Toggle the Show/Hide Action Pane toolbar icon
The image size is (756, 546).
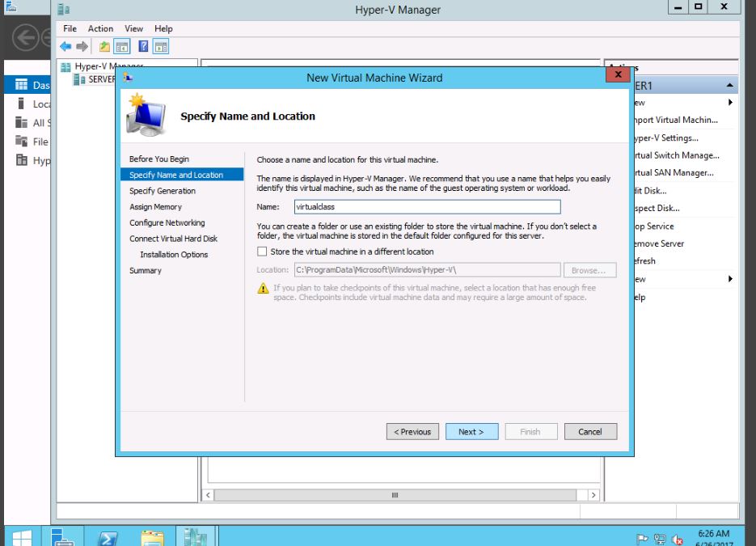[161, 47]
